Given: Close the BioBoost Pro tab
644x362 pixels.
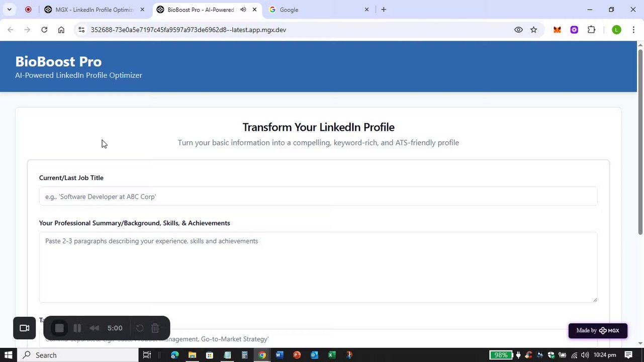Looking at the screenshot, I should [254, 10].
